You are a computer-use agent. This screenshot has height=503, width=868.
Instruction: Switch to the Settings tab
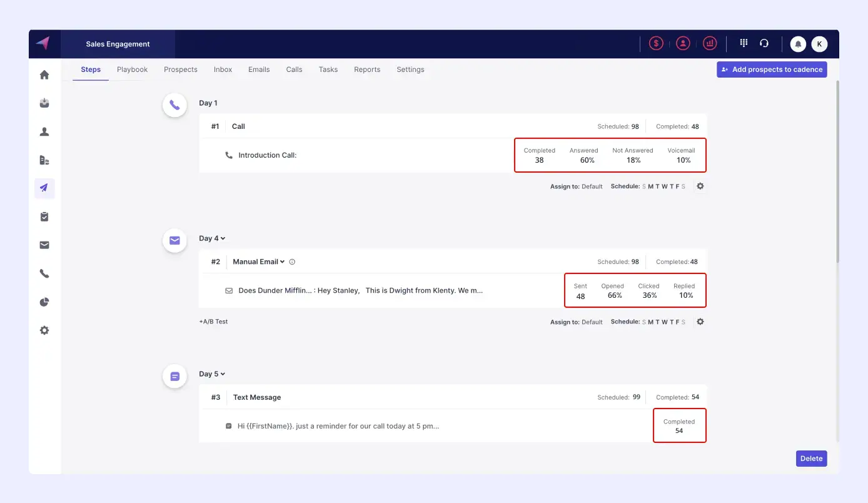(x=410, y=69)
